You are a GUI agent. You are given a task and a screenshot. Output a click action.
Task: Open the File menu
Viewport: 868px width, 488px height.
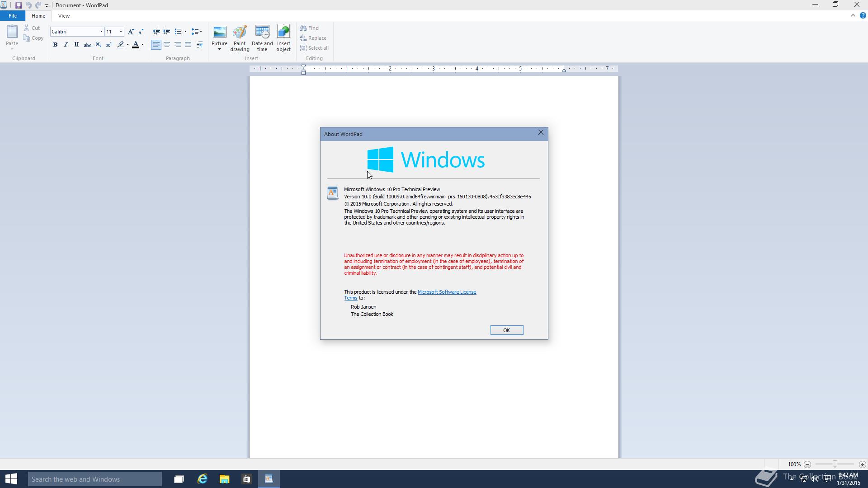click(13, 16)
